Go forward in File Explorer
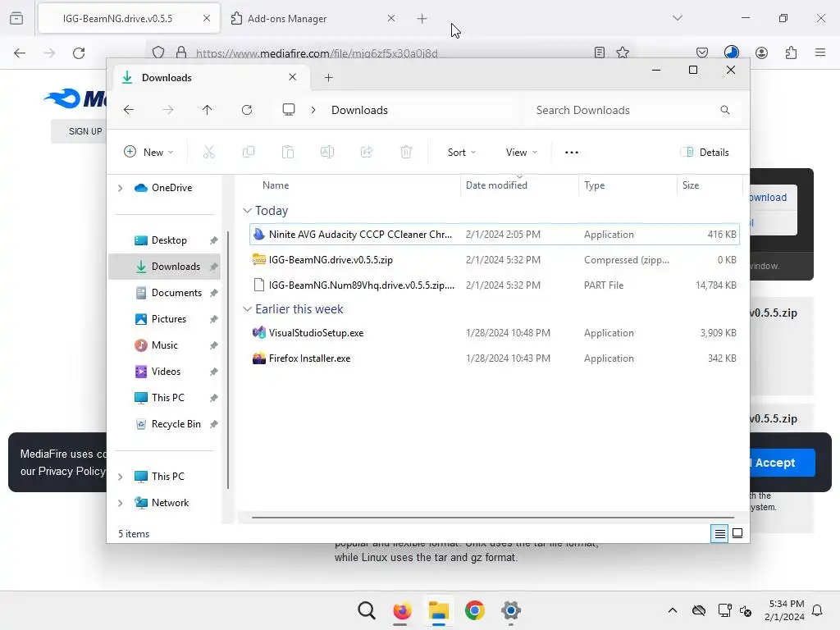 [x=168, y=110]
